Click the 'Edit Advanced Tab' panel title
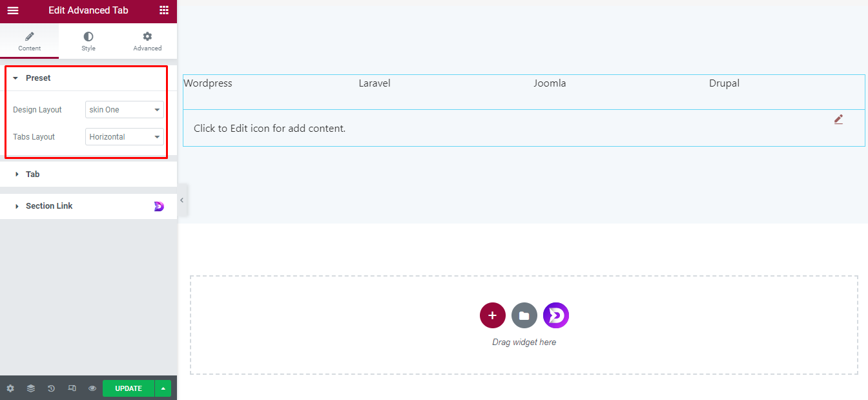The height and width of the screenshot is (400, 868). pos(88,10)
